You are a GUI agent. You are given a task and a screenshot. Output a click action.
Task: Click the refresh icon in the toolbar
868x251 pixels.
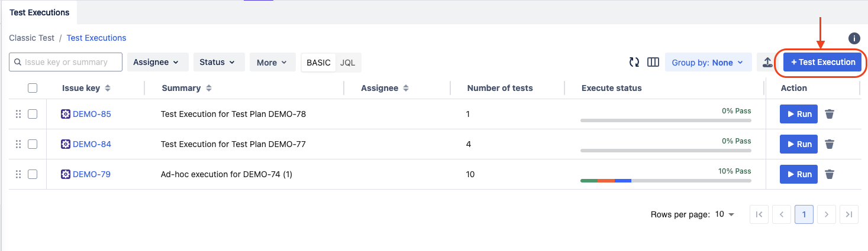(x=634, y=63)
